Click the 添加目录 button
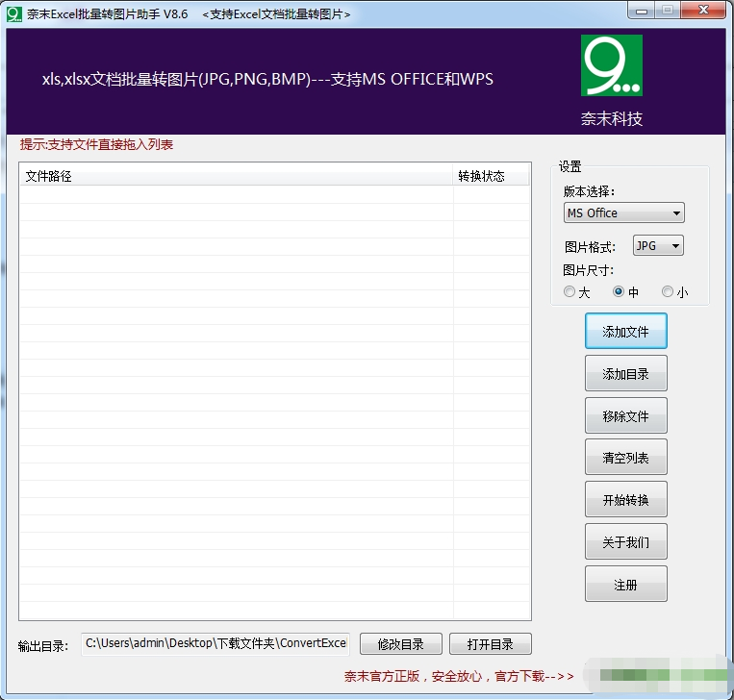 click(x=625, y=374)
